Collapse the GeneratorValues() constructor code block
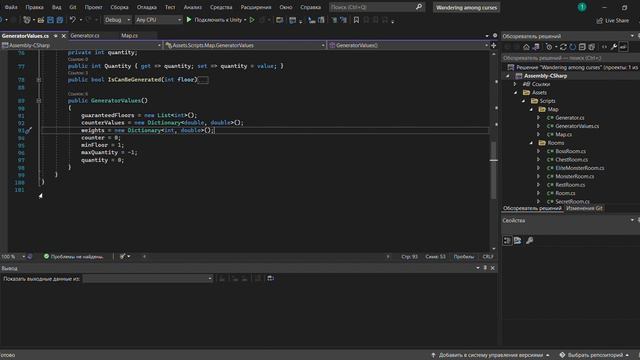Screen dimensions: 640x360 39,100
